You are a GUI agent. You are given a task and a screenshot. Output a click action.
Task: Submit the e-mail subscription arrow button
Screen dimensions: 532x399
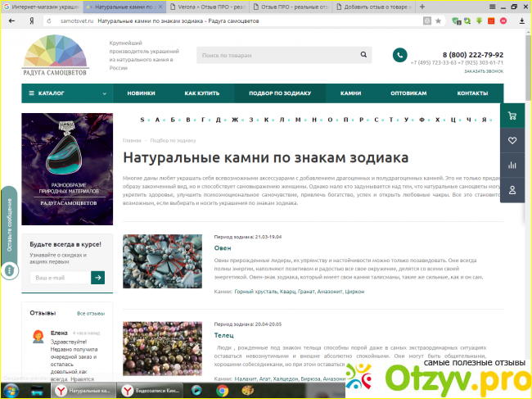pyautogui.click(x=98, y=278)
